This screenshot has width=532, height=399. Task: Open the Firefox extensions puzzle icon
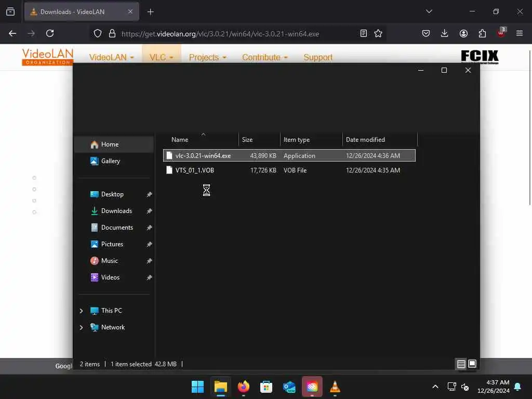[x=482, y=33]
